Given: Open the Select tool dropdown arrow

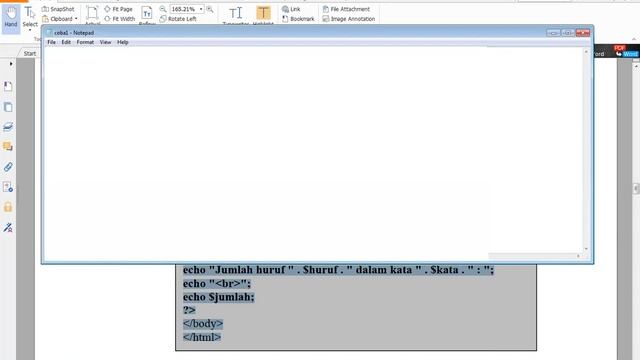Looking at the screenshot, I should [30, 30].
